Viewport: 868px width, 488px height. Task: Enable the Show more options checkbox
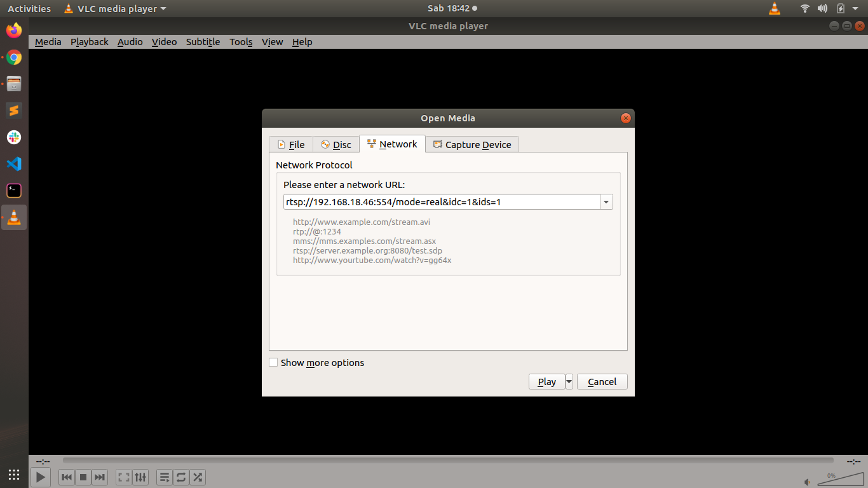(273, 362)
